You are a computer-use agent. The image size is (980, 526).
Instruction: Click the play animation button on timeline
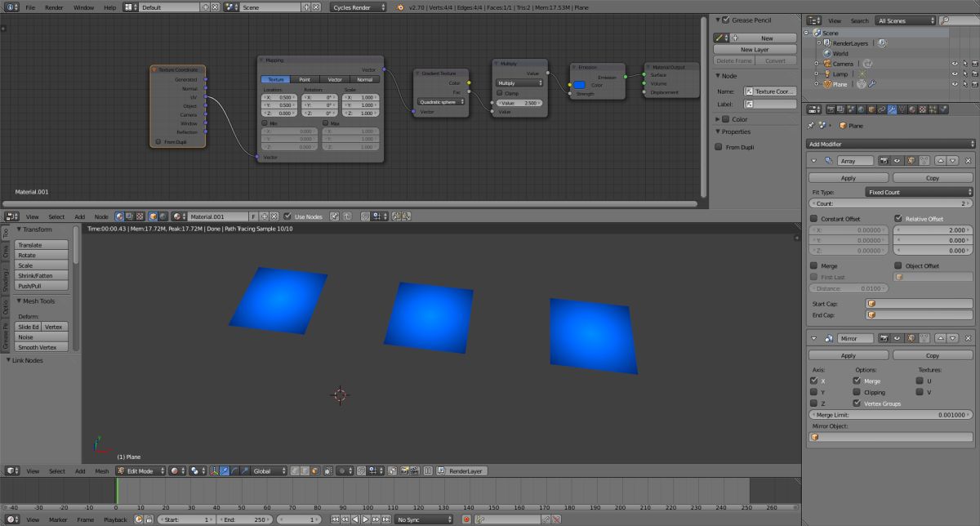366,519
